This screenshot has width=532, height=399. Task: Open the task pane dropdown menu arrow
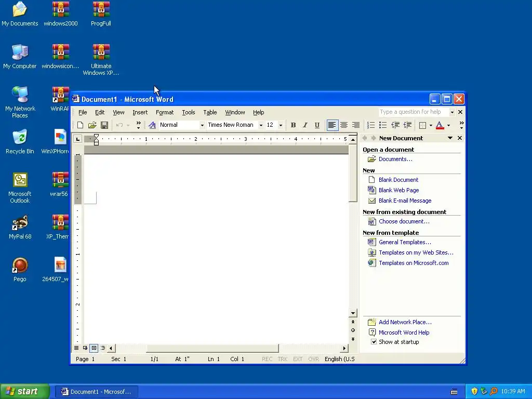coord(450,138)
